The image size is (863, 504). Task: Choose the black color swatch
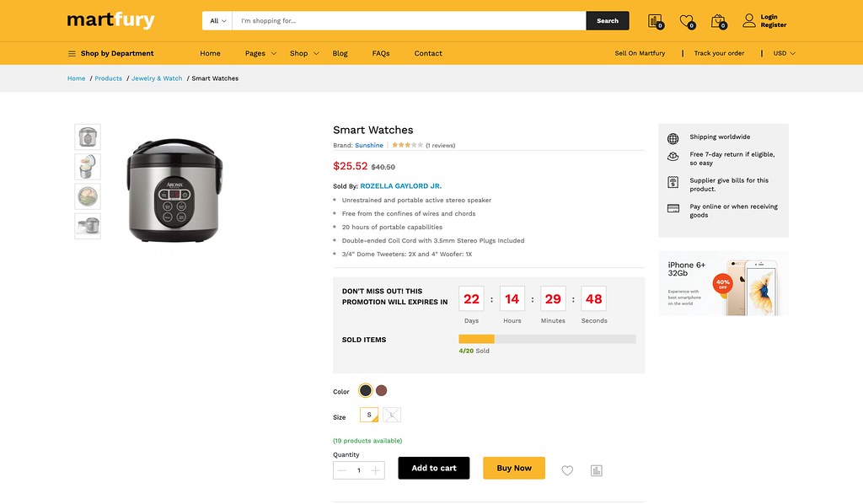point(365,390)
